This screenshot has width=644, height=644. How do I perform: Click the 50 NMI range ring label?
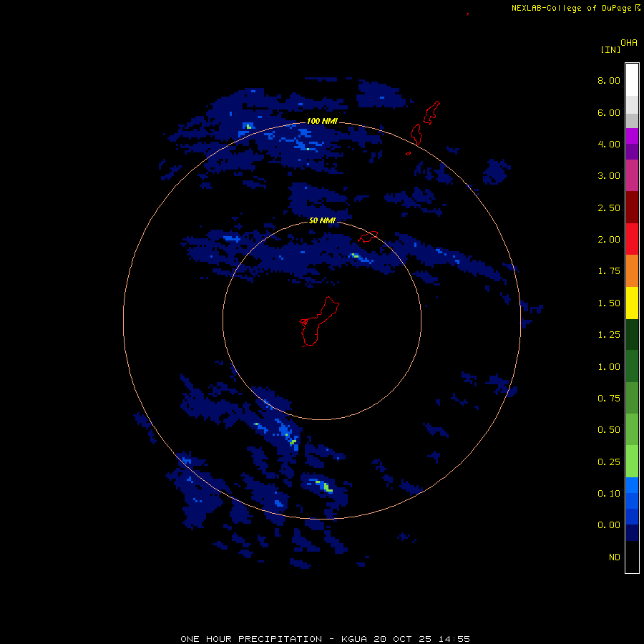[x=322, y=220]
